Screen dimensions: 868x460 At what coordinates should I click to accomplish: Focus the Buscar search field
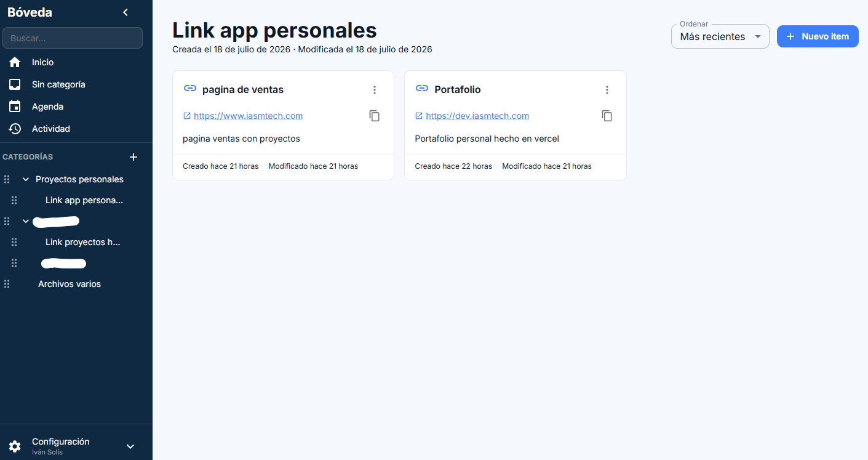(x=73, y=38)
